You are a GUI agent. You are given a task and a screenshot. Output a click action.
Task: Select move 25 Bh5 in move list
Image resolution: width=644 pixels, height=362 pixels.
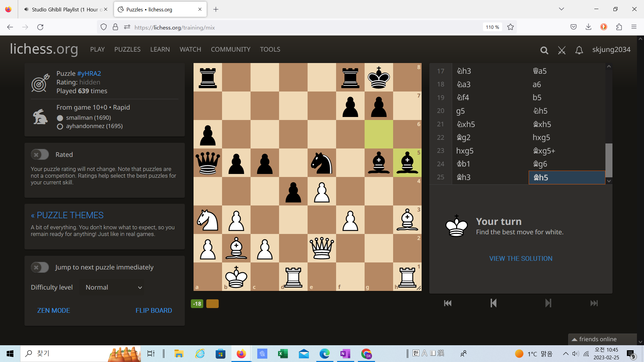click(567, 177)
